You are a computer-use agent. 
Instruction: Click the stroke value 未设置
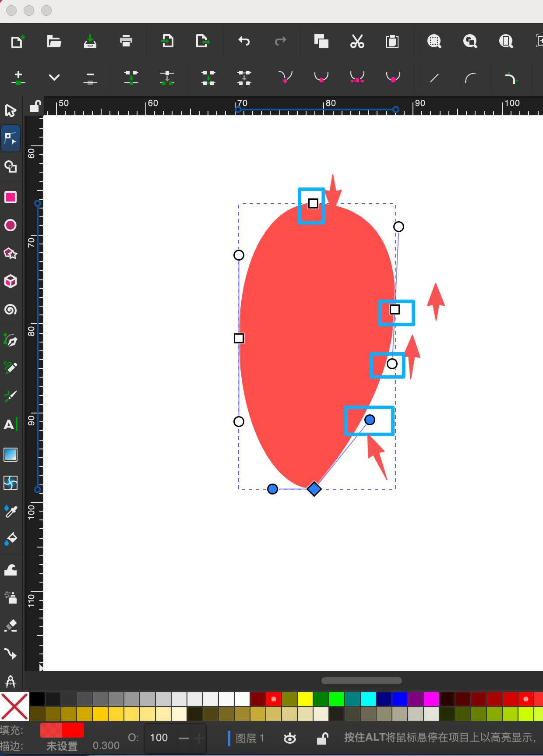click(62, 746)
